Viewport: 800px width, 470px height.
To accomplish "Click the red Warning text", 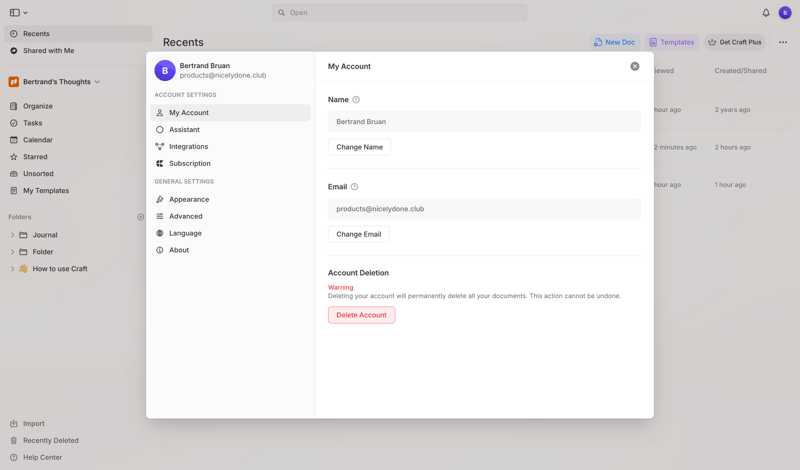I will coord(340,287).
